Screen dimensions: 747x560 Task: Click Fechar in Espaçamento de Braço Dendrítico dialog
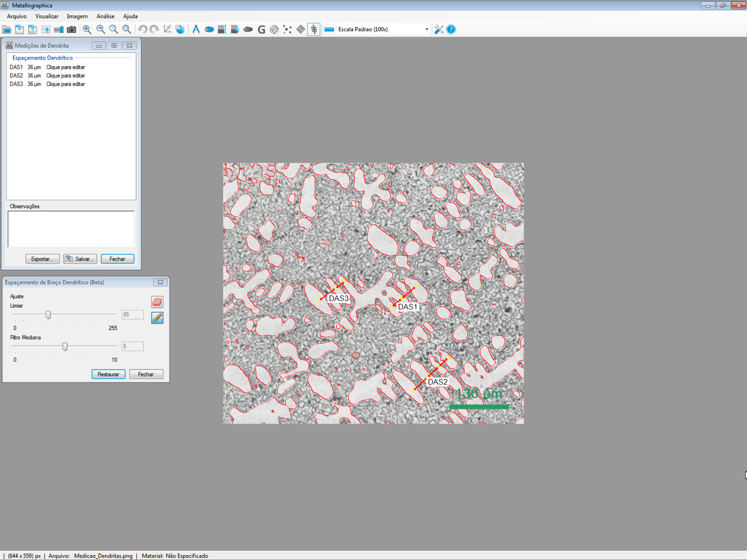click(x=146, y=374)
